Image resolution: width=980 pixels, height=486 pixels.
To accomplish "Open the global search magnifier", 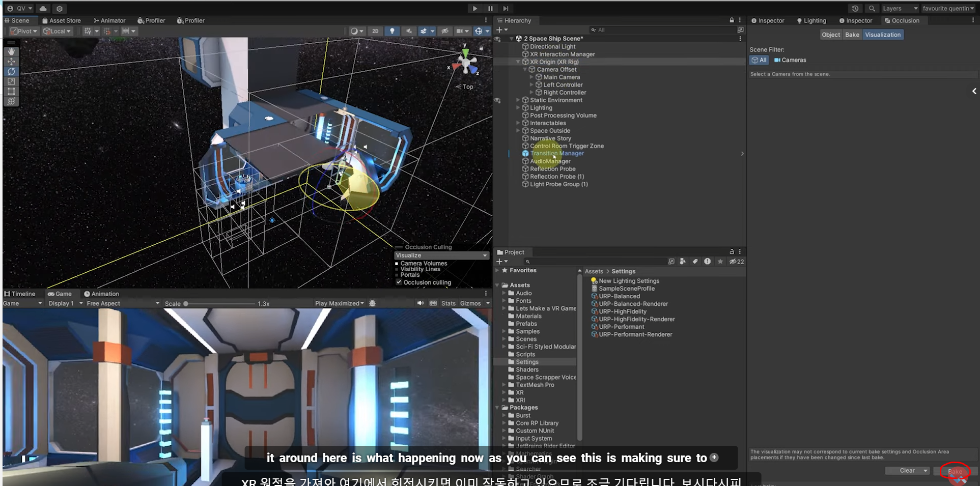I will [872, 9].
